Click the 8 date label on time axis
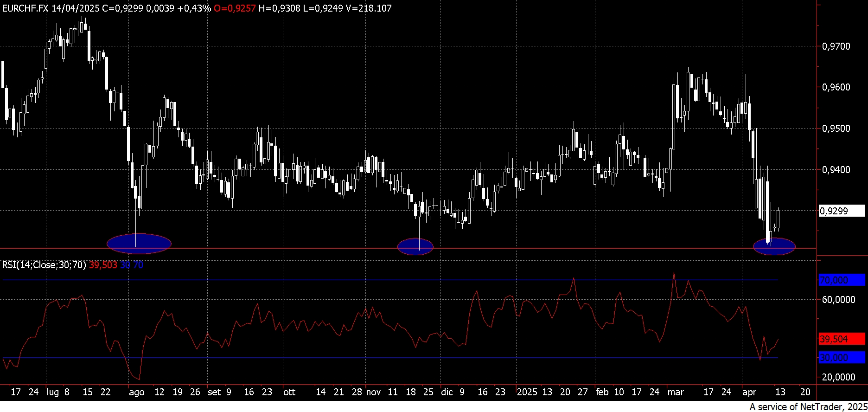Image resolution: width=868 pixels, height=412 pixels. 67,392
